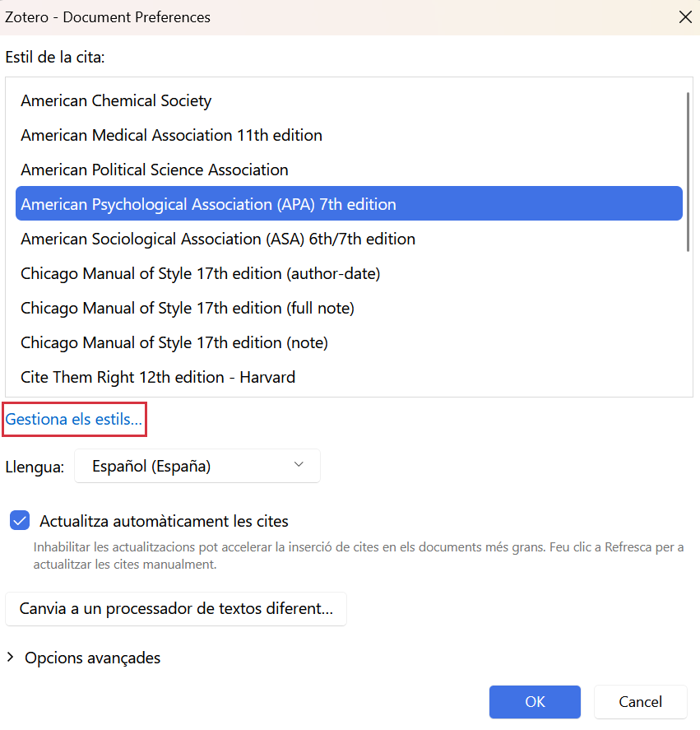This screenshot has height=730, width=700.
Task: Choose Chicago Manual of Style 17th (note)
Action: pos(349,342)
